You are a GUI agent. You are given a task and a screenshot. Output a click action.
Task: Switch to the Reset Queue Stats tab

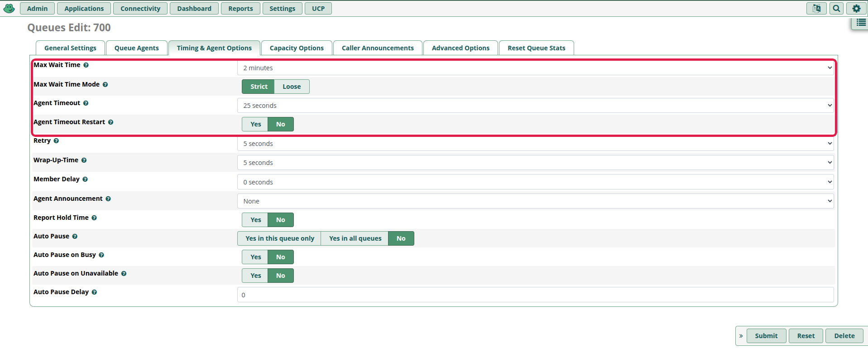537,48
